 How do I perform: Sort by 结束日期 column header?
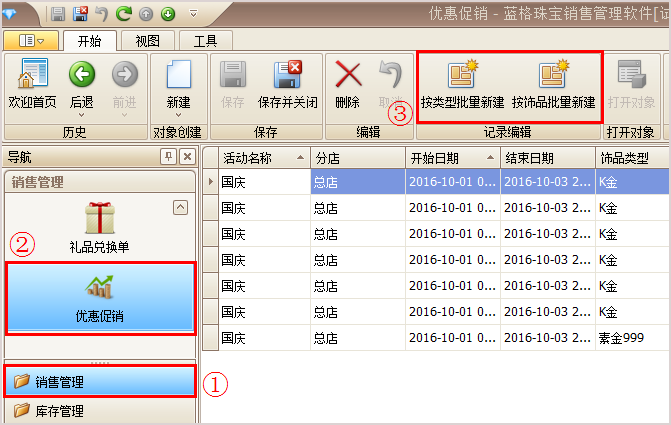point(548,158)
